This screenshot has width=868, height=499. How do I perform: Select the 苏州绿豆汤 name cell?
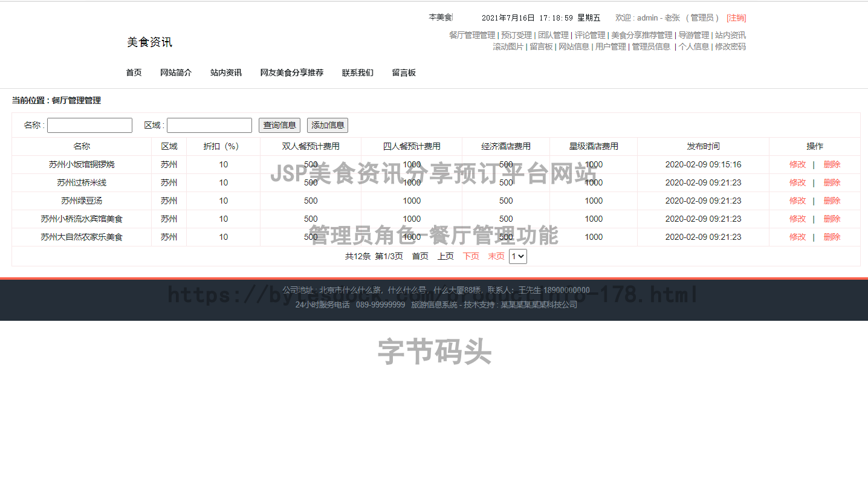[82, 201]
